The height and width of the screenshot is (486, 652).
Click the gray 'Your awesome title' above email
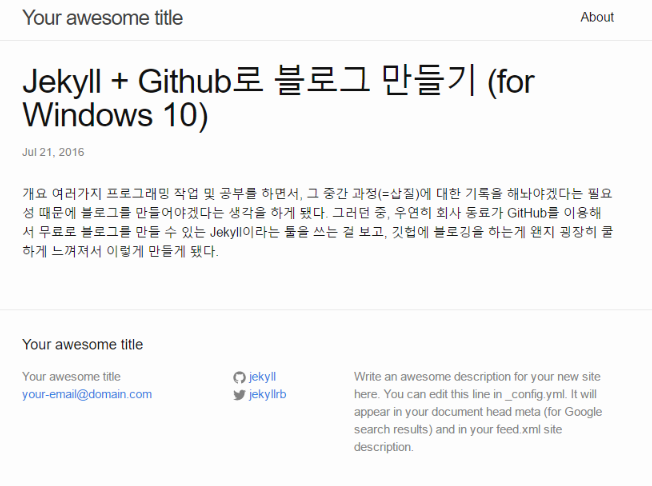click(71, 377)
